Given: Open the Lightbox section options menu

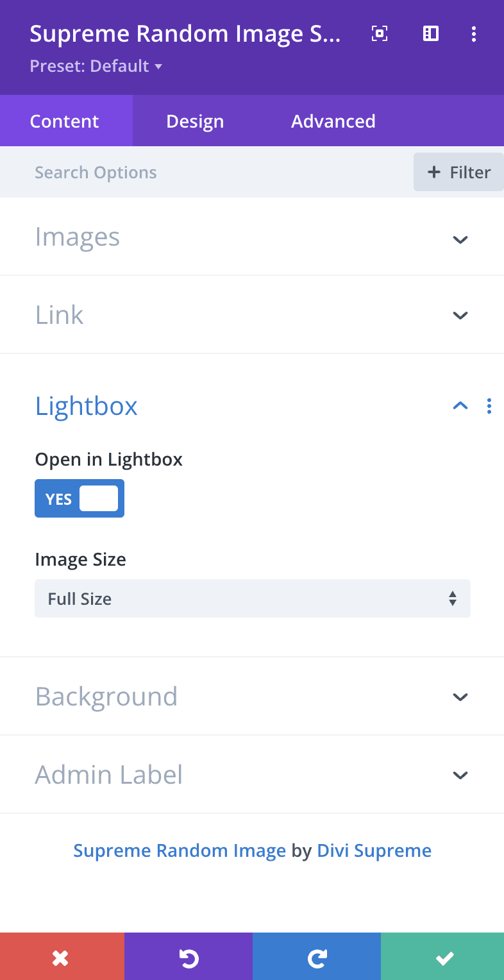Looking at the screenshot, I should click(489, 406).
